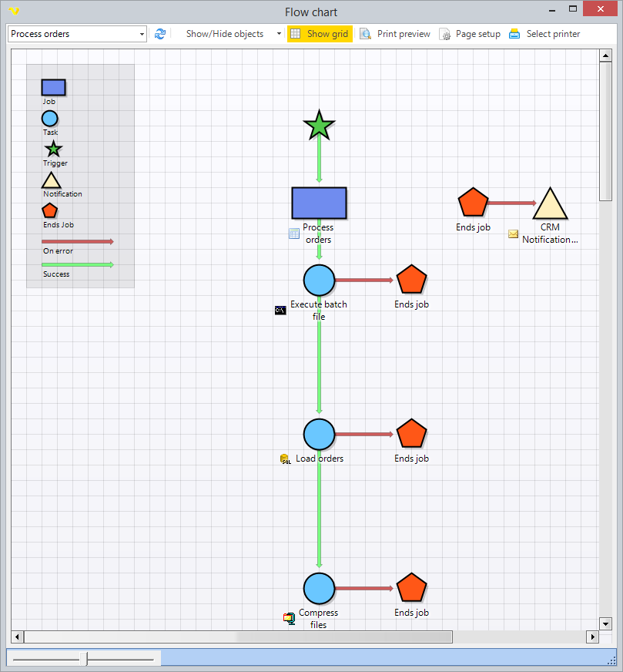Click the vertical scrollbar down arrow
The image size is (623, 672).
605,623
